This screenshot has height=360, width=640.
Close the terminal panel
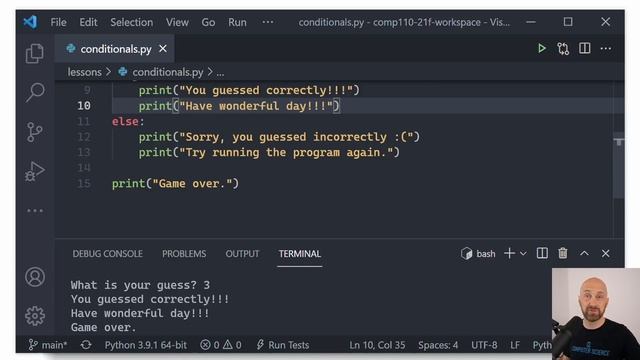(x=605, y=253)
